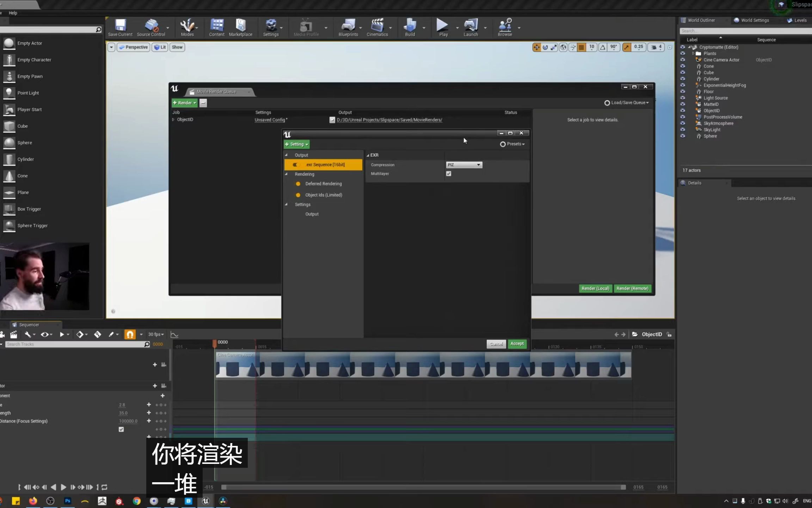The image size is (812, 508).
Task: Toggle snapping magnet in Sequencer
Action: [129, 334]
